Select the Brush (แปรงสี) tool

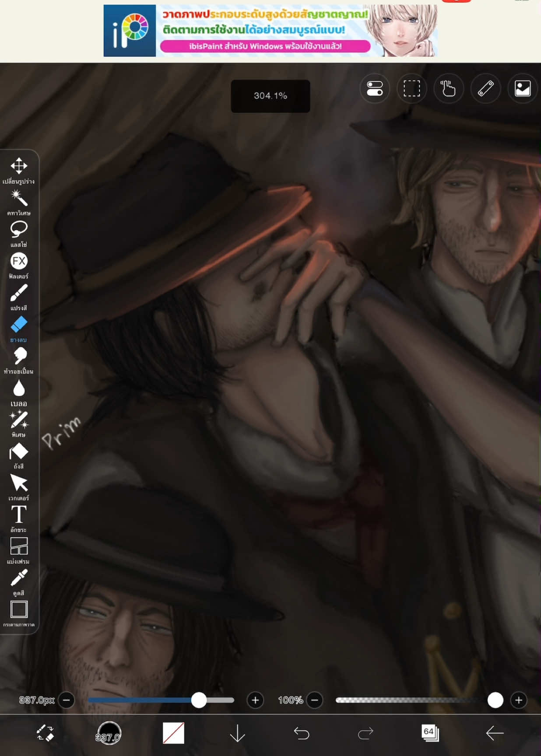click(x=19, y=297)
